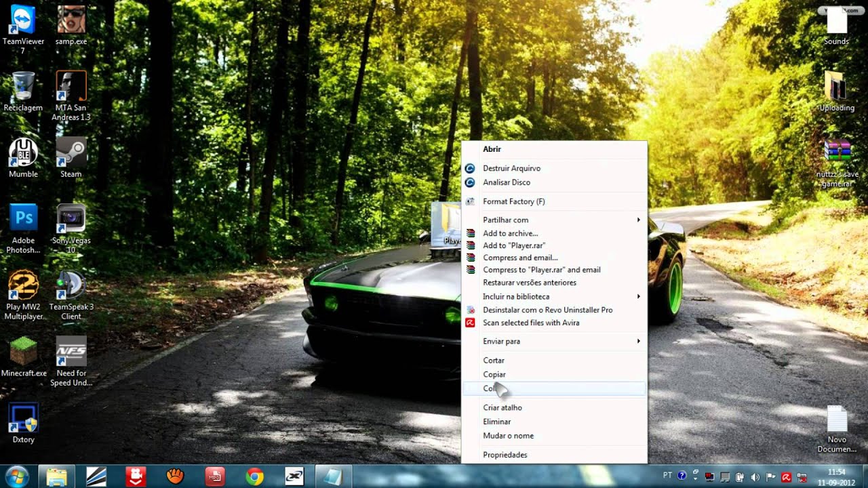Click the Avira tray icon
Image resolution: width=868 pixels, height=488 pixels.
click(786, 476)
